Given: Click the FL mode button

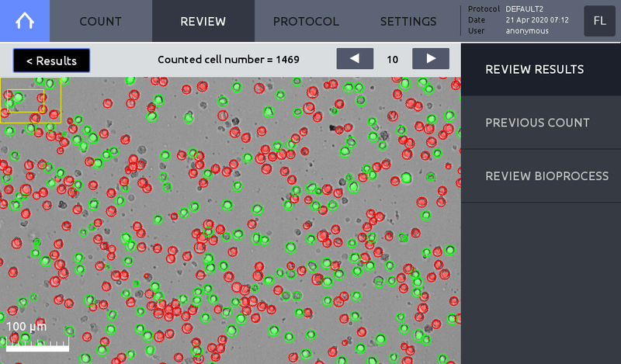Looking at the screenshot, I should (599, 21).
